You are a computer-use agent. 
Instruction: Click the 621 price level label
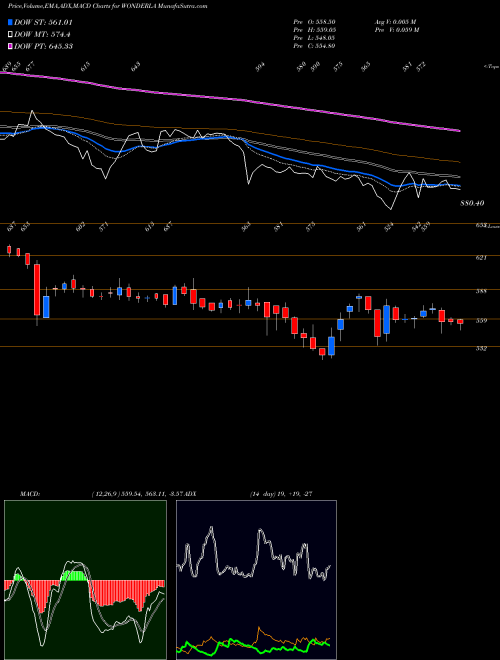[x=481, y=258]
